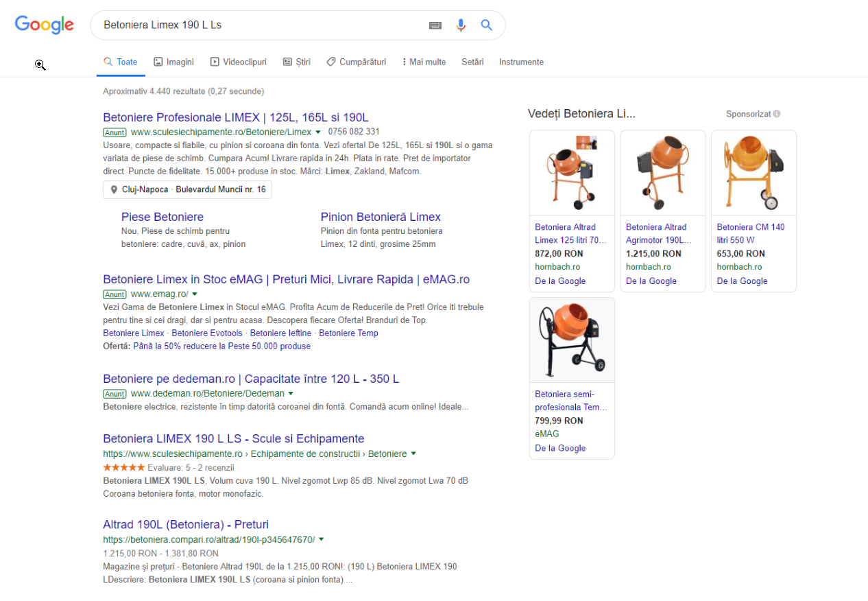
Task: Expand the Mai multe menu
Action: (x=424, y=62)
